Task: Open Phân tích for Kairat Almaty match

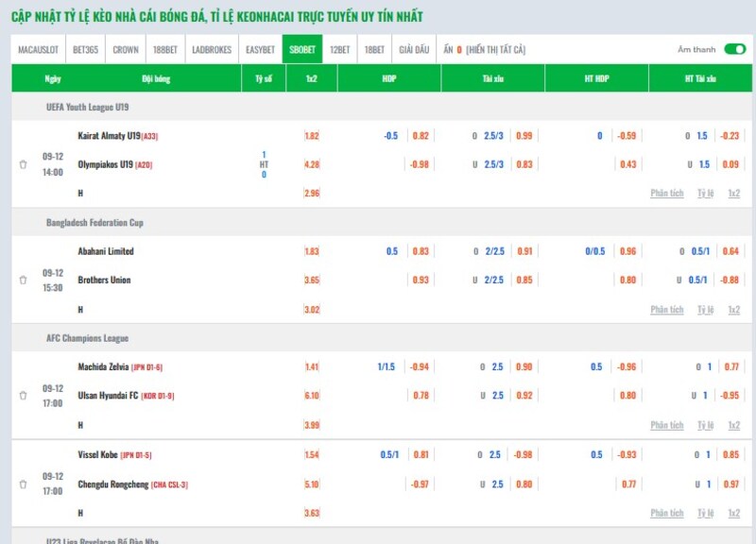Action: coord(666,194)
